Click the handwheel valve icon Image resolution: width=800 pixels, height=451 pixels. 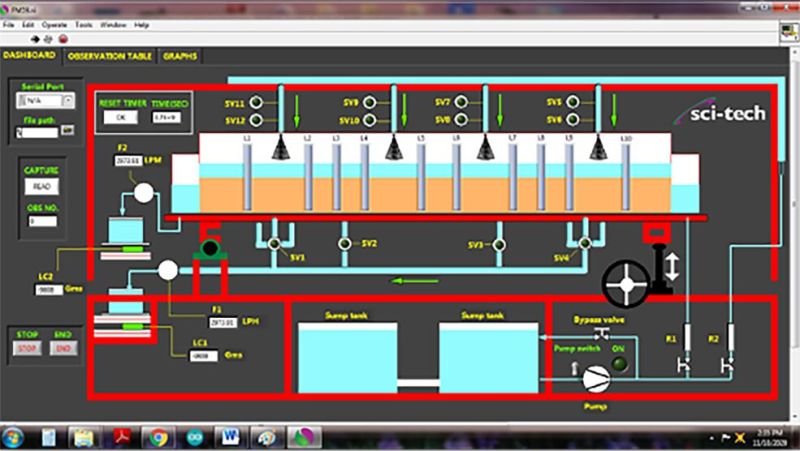coord(628,283)
